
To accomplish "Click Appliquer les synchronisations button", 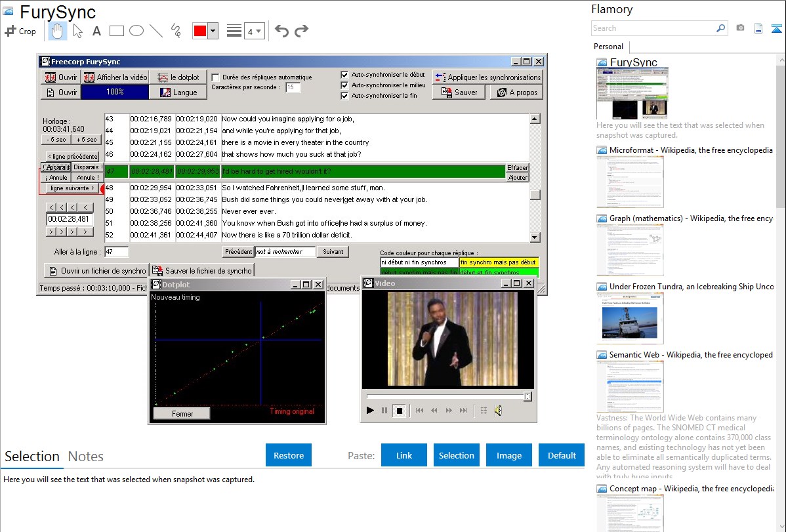I will [x=487, y=77].
